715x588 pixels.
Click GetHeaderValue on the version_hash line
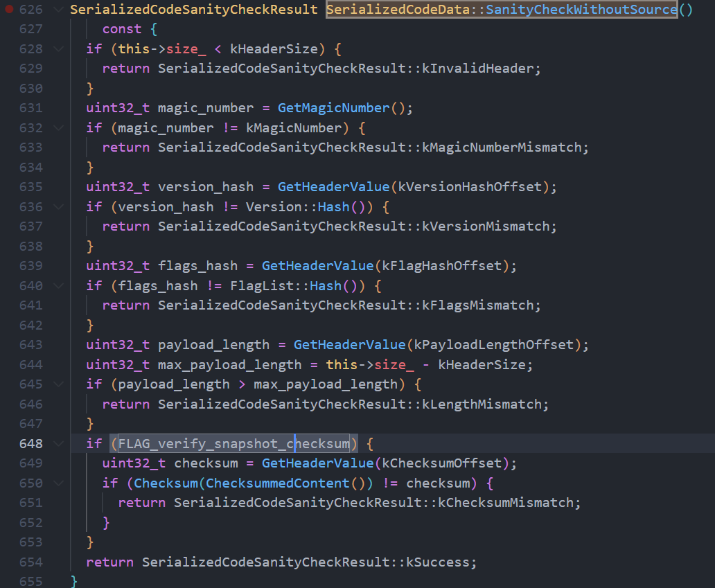point(333,187)
